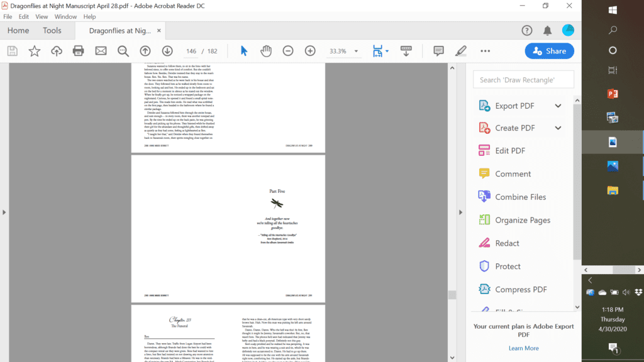Go to the next page arrow
Image resolution: width=644 pixels, height=362 pixels.
(167, 51)
